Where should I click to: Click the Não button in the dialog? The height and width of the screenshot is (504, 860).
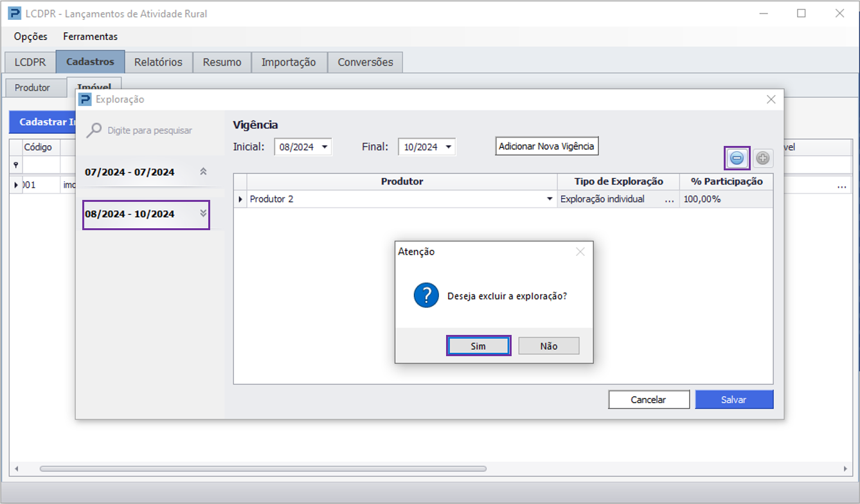coord(549,346)
